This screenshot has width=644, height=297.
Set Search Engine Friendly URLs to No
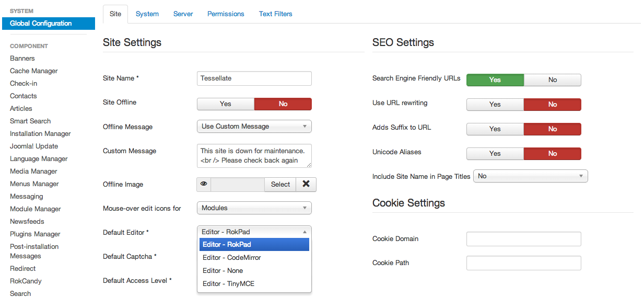pyautogui.click(x=552, y=80)
